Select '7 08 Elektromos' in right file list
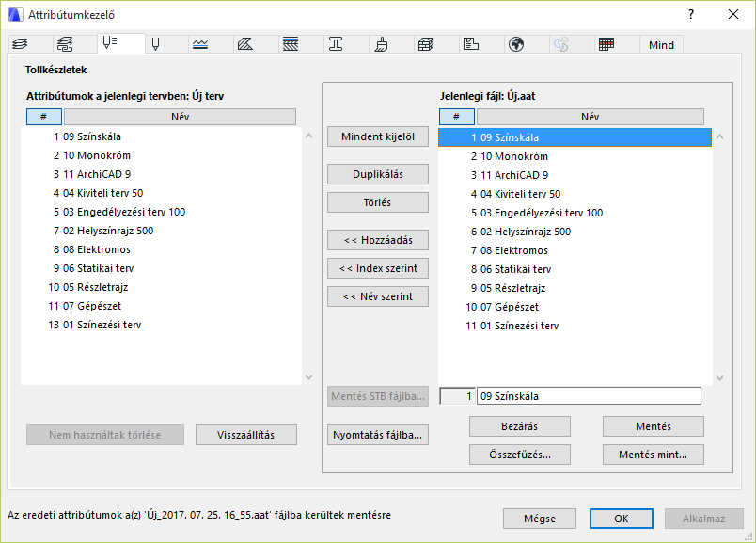The height and width of the screenshot is (543, 756). (x=575, y=250)
